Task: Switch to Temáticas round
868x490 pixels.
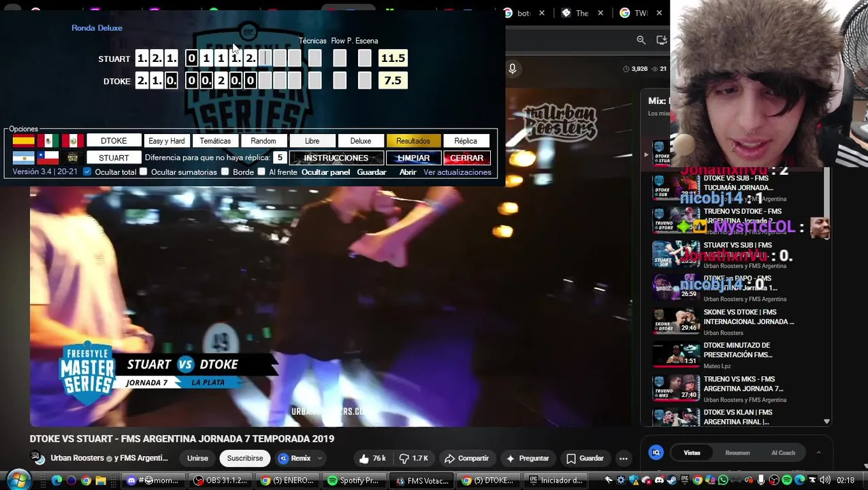Action: tap(215, 141)
